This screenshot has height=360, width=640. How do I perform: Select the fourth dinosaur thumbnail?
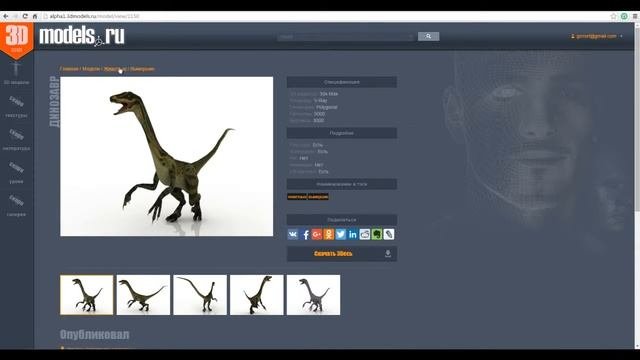(x=257, y=295)
